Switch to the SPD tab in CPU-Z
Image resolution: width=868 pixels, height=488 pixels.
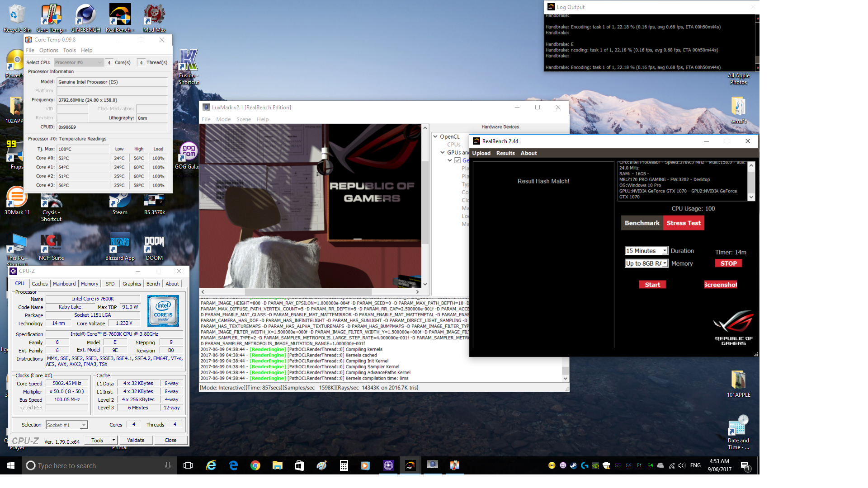[x=110, y=284]
